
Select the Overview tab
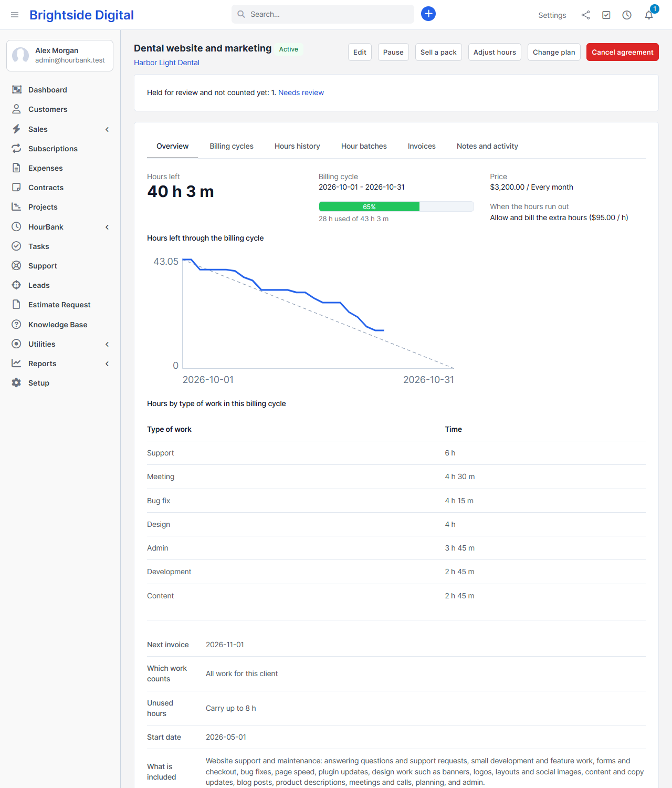(x=172, y=146)
